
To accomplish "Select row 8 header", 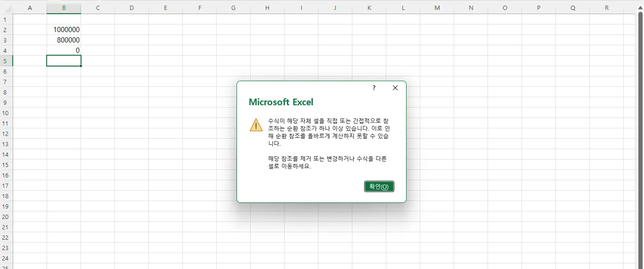I will click(x=6, y=92).
